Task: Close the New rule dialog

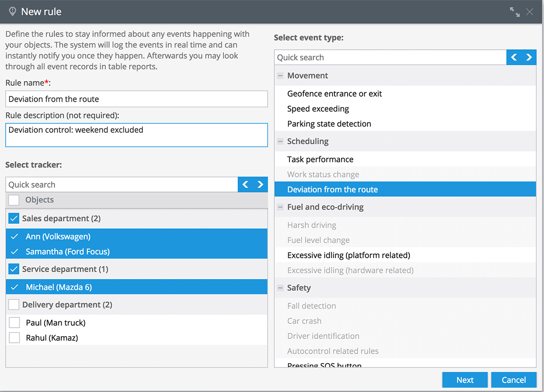Action: (530, 12)
